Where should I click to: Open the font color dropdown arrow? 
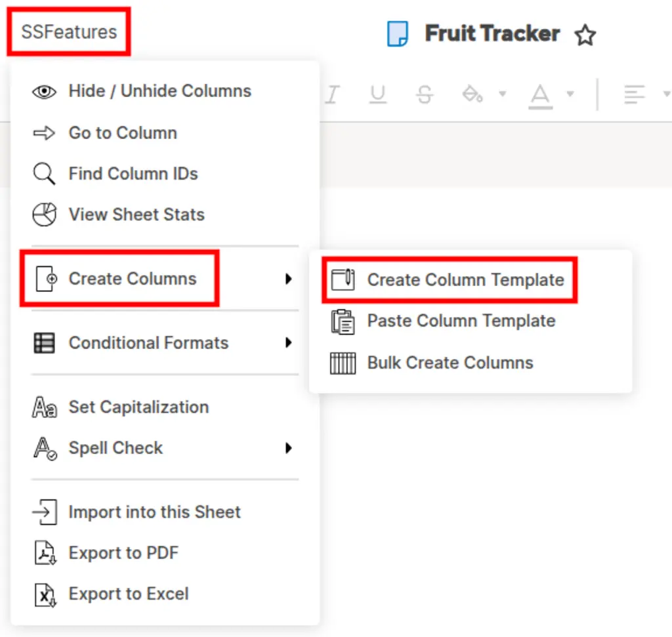570,94
